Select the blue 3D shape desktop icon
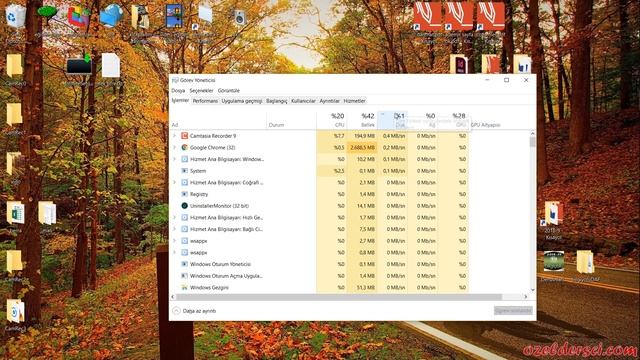Screen dimensions: 640x360 click(111, 16)
